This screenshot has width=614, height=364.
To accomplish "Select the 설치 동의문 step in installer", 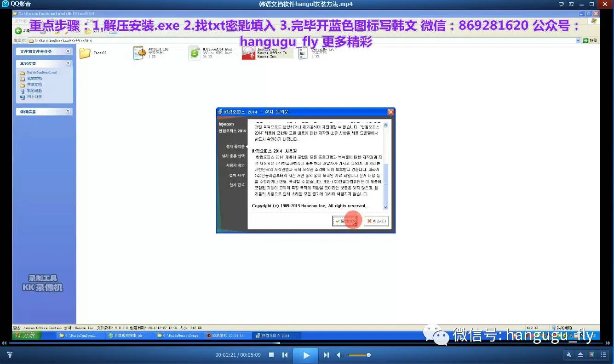I will pos(235,147).
